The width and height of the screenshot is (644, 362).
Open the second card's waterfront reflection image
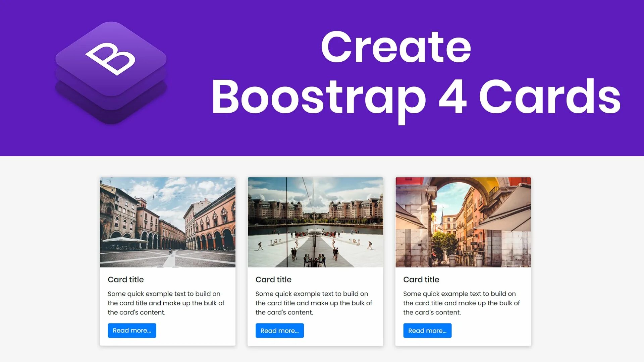point(315,222)
